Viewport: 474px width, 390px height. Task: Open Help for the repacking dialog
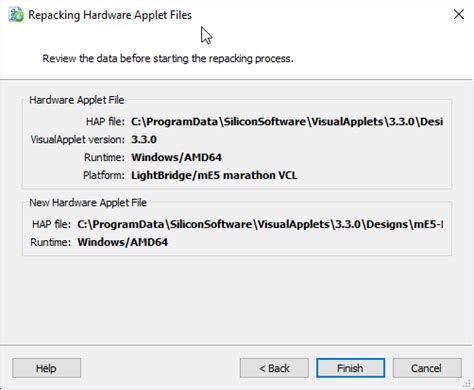(46, 368)
